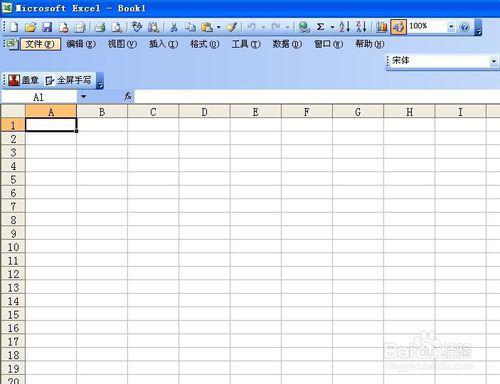Screen dimensions: 500x384
Task: Toggle the highlighted Drawing toolbar button
Action: 398,27
